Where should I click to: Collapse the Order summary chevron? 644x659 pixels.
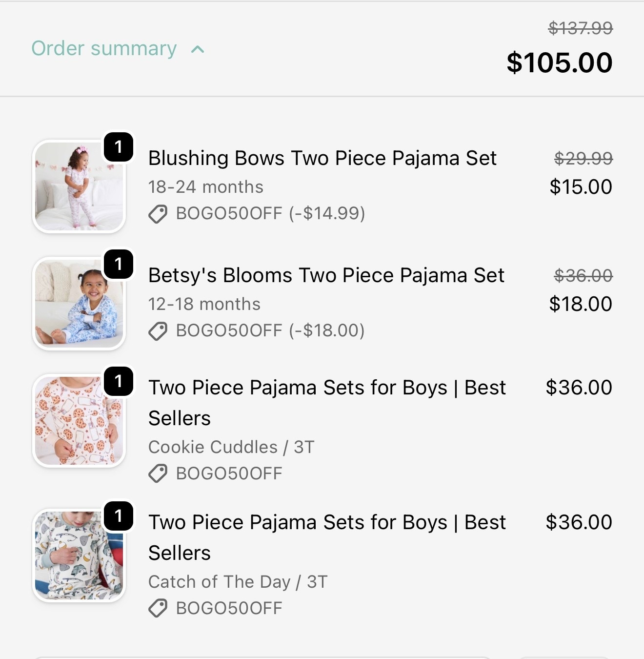tap(198, 49)
